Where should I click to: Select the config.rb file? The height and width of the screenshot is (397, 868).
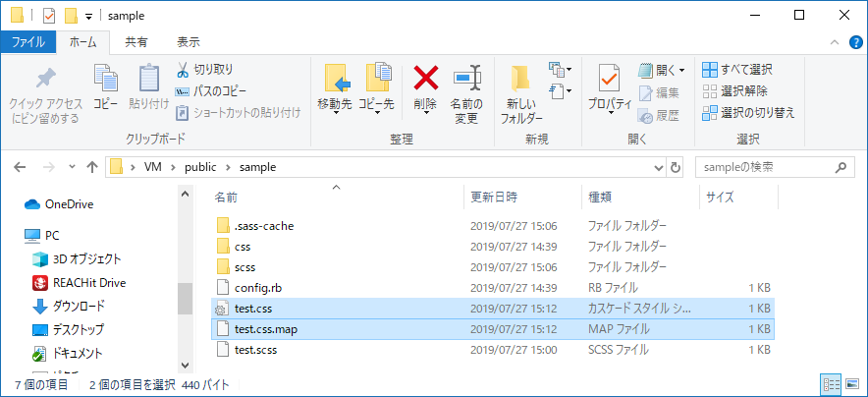click(x=493, y=288)
